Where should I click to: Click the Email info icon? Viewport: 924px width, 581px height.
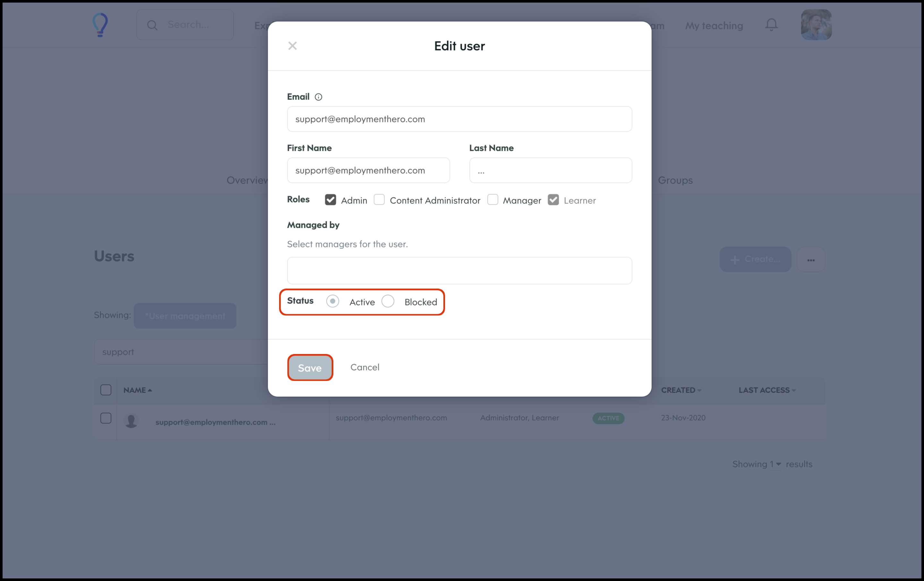[x=318, y=97]
